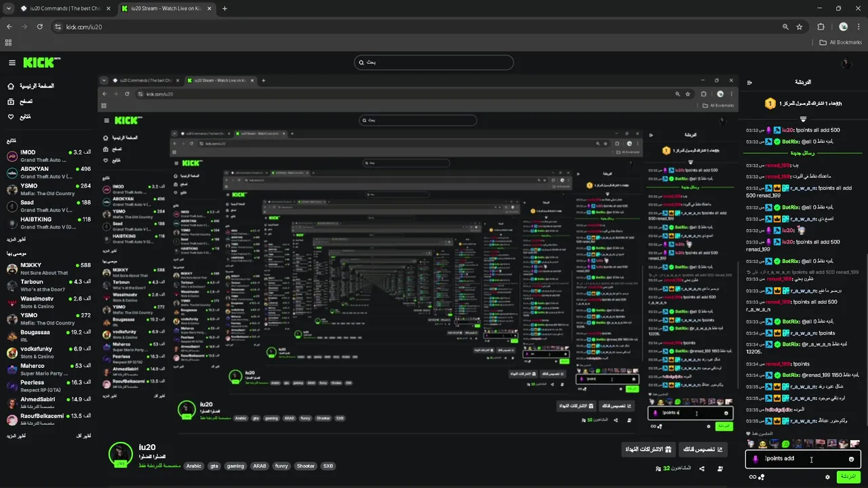868x488 pixels.
Task: Click the Shooter tag under iu20
Action: (x=306, y=466)
